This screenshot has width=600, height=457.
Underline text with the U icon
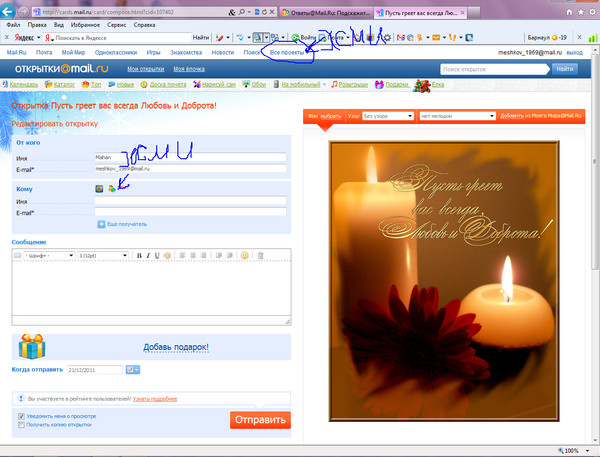(157, 255)
